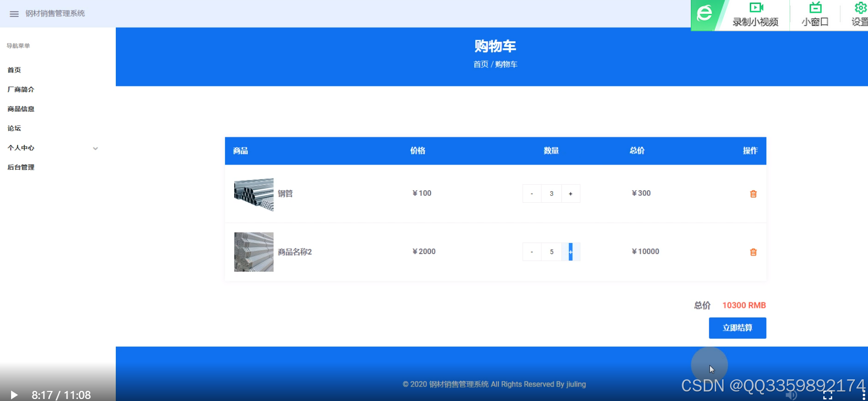The image size is (868, 401).
Task: Open 后台管理 in sidebar
Action: click(x=21, y=168)
